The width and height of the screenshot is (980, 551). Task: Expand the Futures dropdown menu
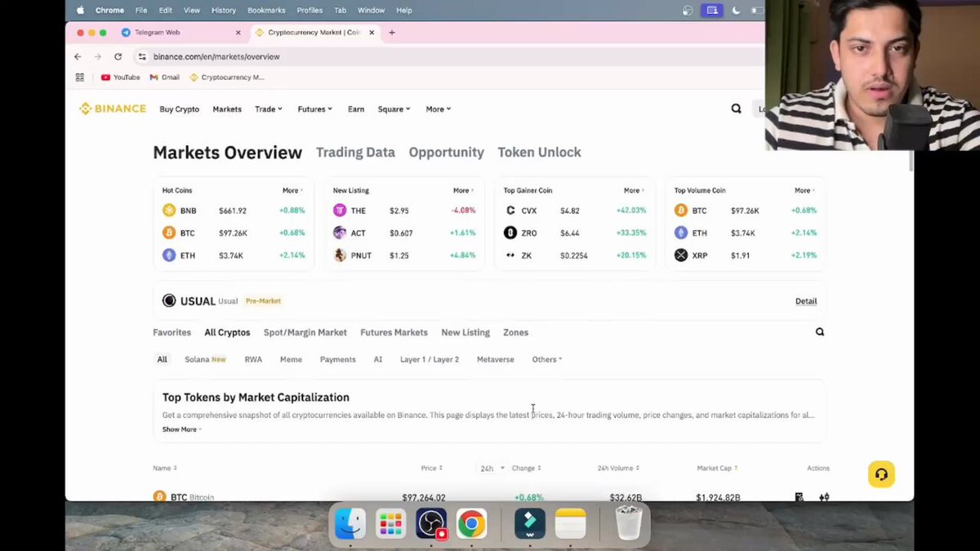click(314, 109)
